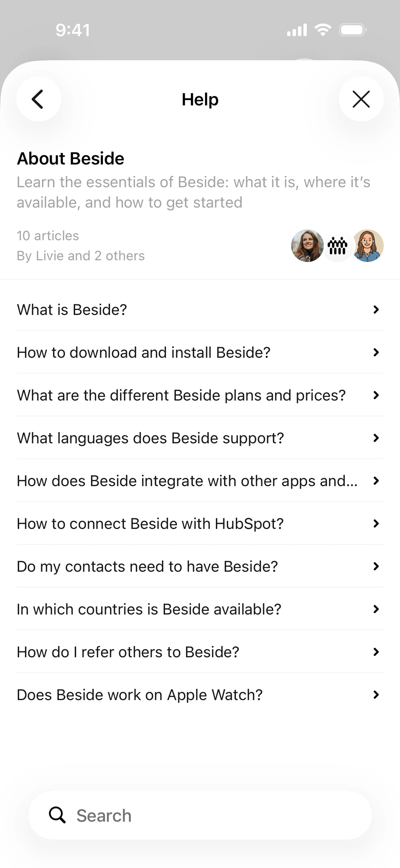The width and height of the screenshot is (400, 868).
Task: Open How to connect Beside with HubSpot?
Action: point(150,524)
